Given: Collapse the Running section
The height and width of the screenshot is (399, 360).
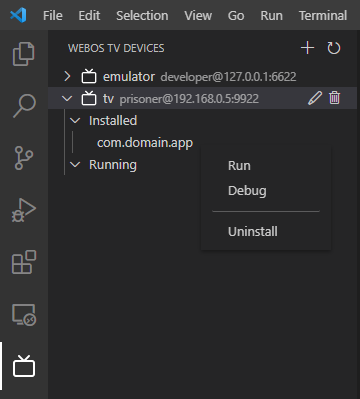Looking at the screenshot, I should point(75,164).
